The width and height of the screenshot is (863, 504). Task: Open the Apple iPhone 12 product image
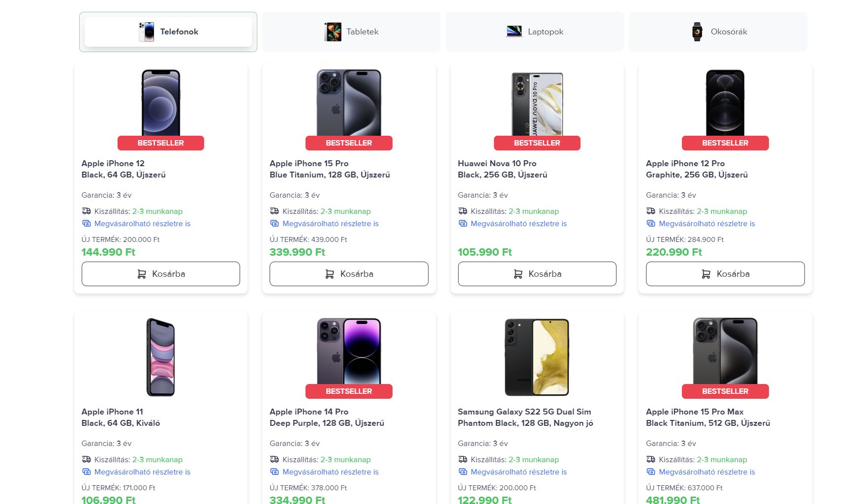161,103
